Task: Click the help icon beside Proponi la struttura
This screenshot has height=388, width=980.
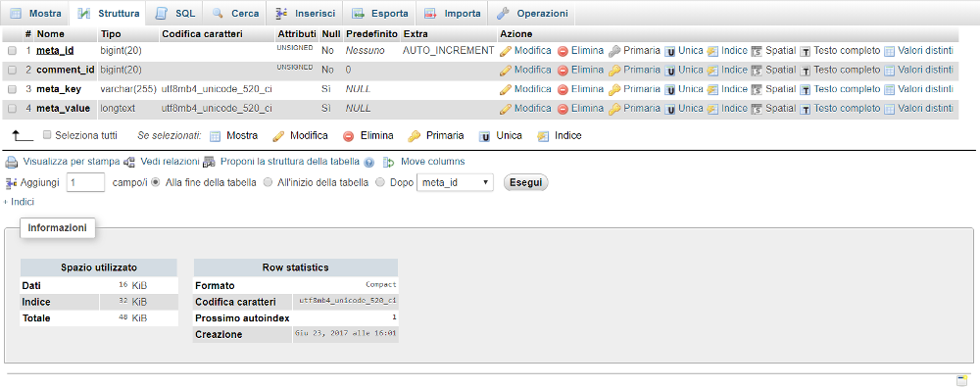Action: (x=368, y=163)
